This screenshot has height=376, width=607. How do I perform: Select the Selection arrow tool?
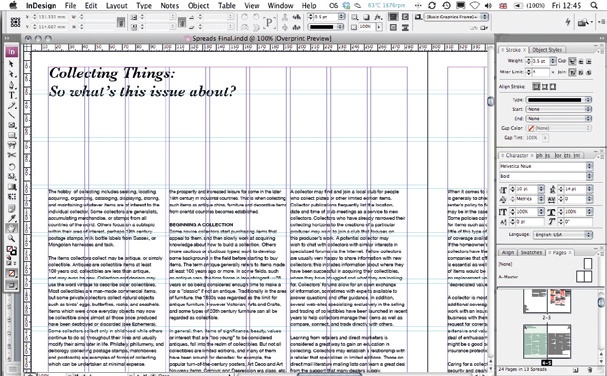coord(12,64)
